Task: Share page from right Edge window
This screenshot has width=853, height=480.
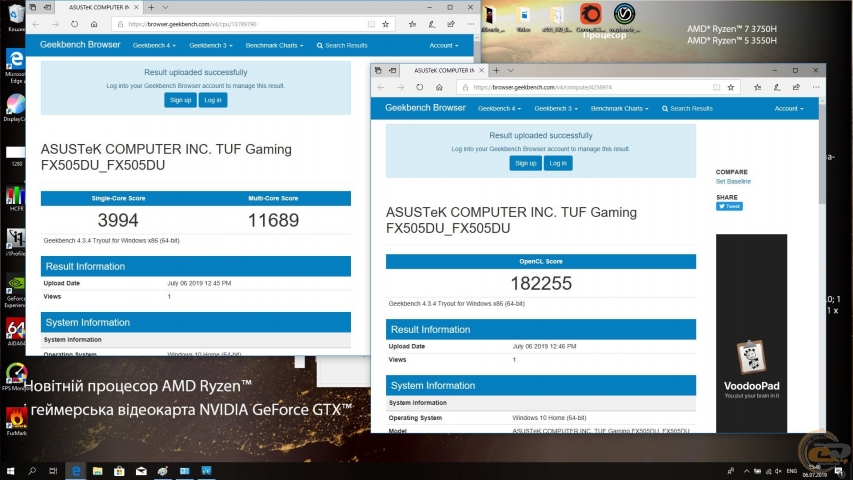Action: point(796,87)
